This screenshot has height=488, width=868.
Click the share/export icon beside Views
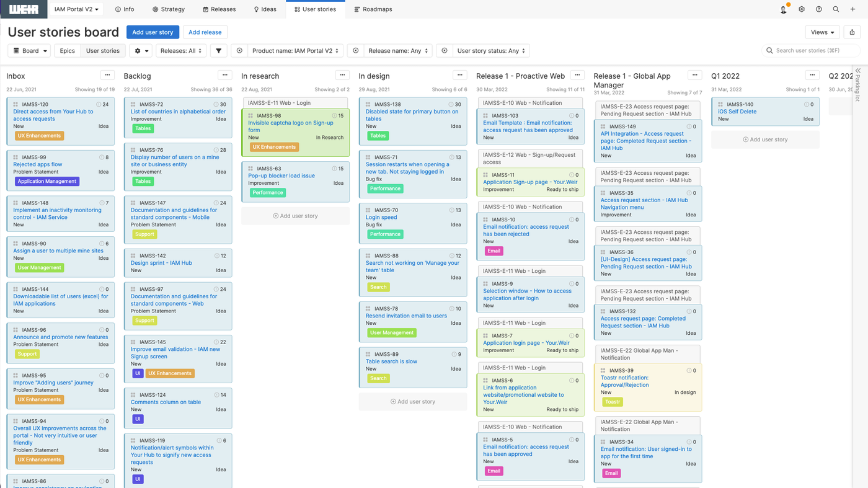852,32
